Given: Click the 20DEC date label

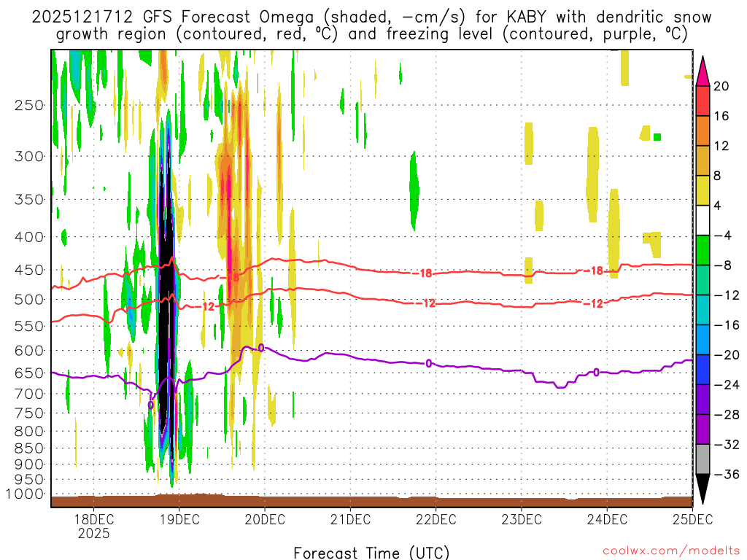Looking at the screenshot, I should (265, 519).
